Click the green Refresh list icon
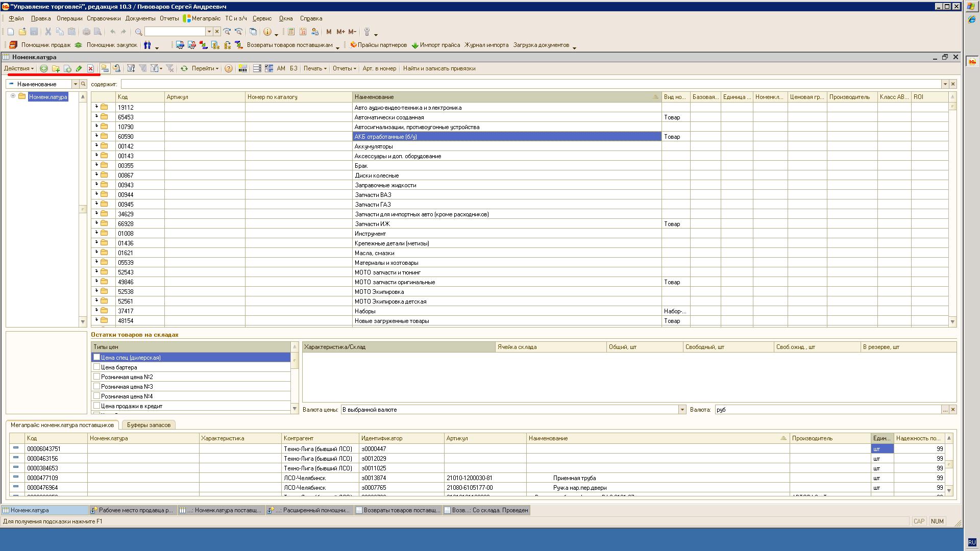The width and height of the screenshot is (980, 551). coord(184,68)
